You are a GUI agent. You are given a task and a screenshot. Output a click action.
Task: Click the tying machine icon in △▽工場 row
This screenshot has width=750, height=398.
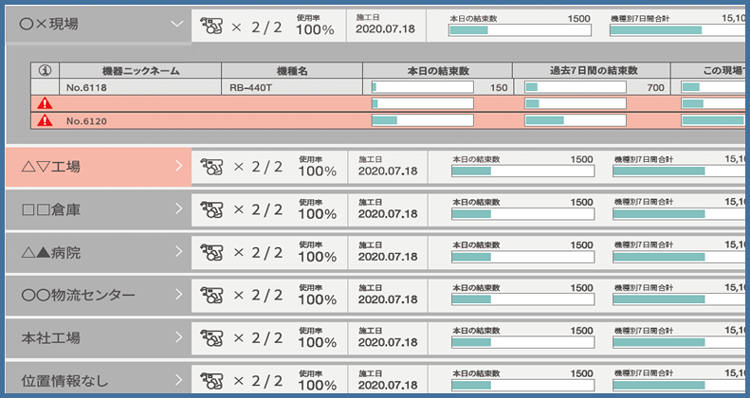pos(212,166)
